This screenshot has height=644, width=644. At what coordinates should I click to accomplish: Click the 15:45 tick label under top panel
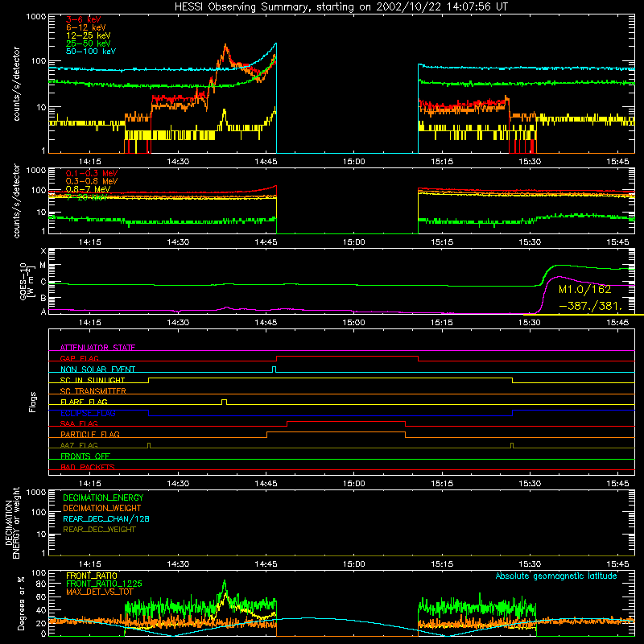(x=617, y=162)
